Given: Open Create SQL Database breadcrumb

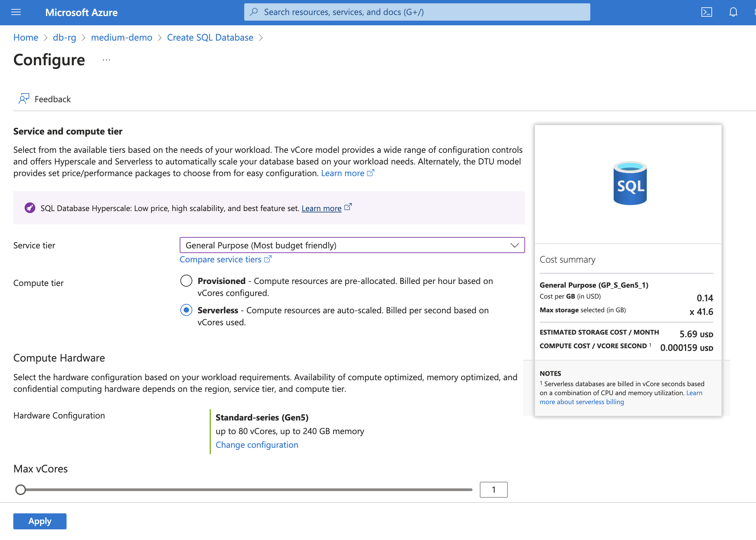Looking at the screenshot, I should tap(210, 38).
